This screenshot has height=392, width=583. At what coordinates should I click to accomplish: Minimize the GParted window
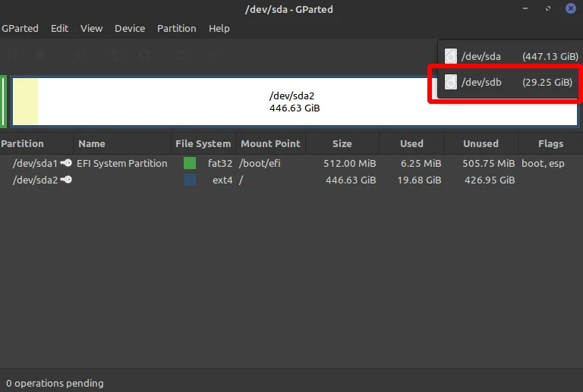point(525,8)
